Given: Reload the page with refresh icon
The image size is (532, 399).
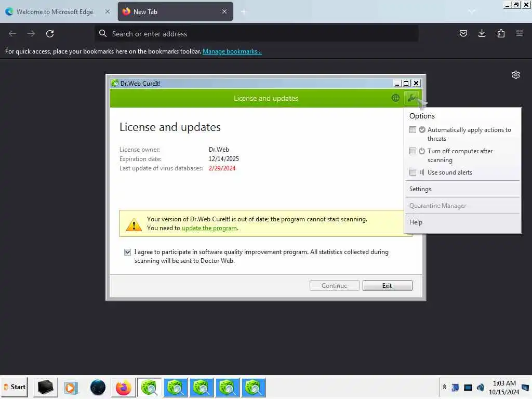Looking at the screenshot, I should (50, 34).
